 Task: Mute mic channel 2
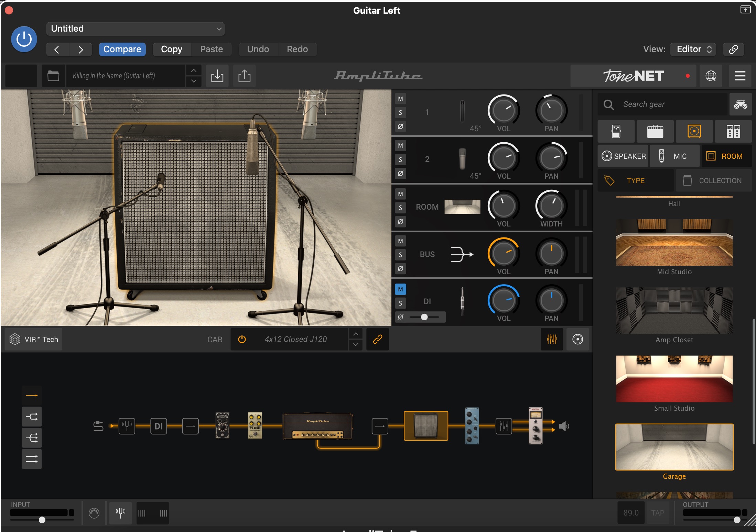tap(400, 146)
